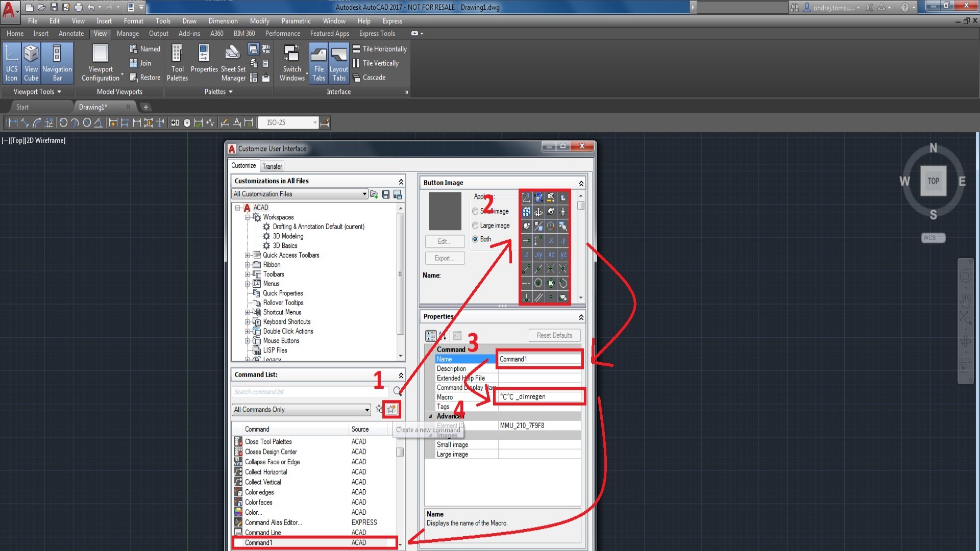Expand the Menus tree node
This screenshot has height=551, width=980.
(247, 284)
